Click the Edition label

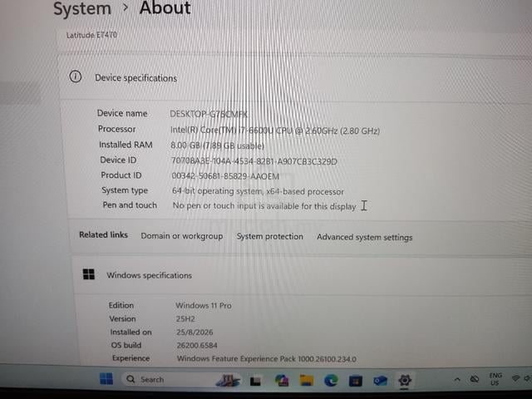pyautogui.click(x=121, y=305)
